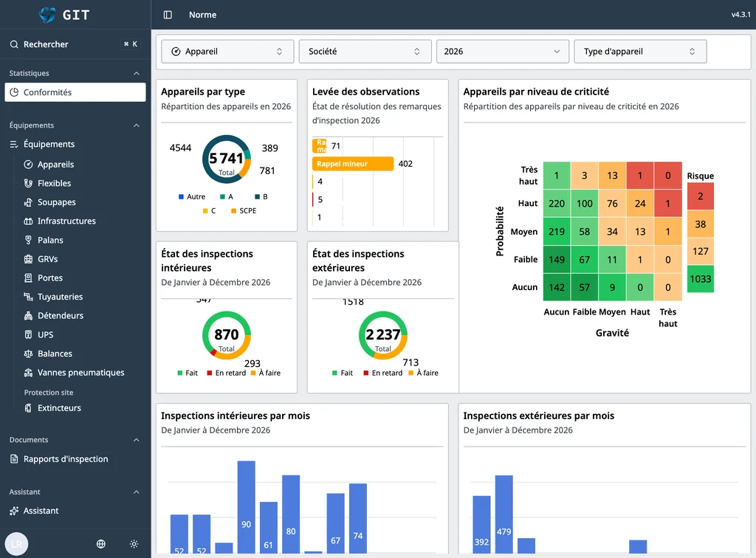Open the LR user avatar
Image resolution: width=756 pixels, height=558 pixels.
pos(16,543)
